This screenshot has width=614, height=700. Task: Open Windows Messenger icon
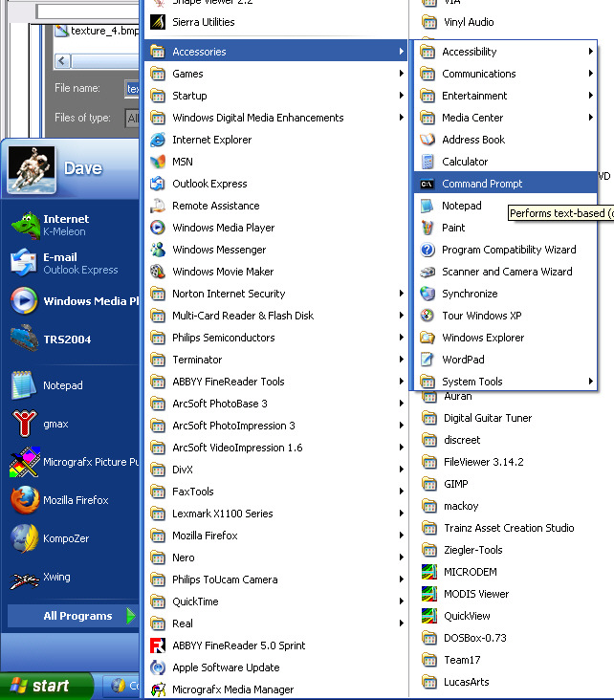[158, 250]
